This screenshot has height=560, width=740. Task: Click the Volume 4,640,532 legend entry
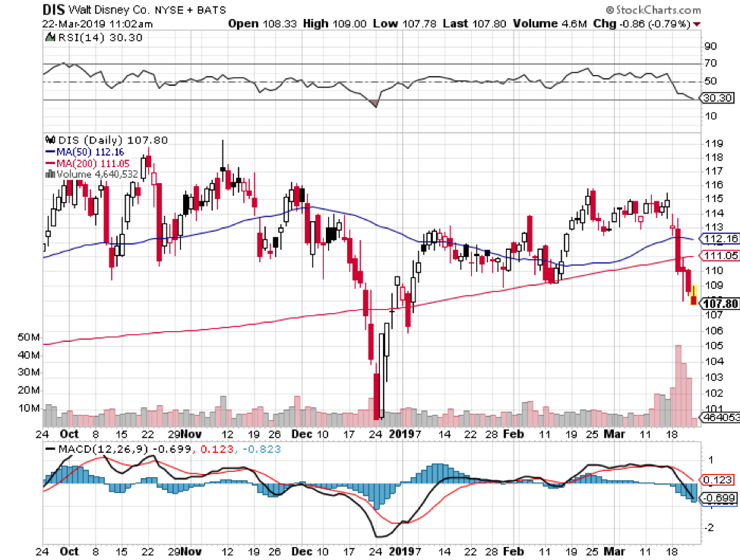click(97, 174)
